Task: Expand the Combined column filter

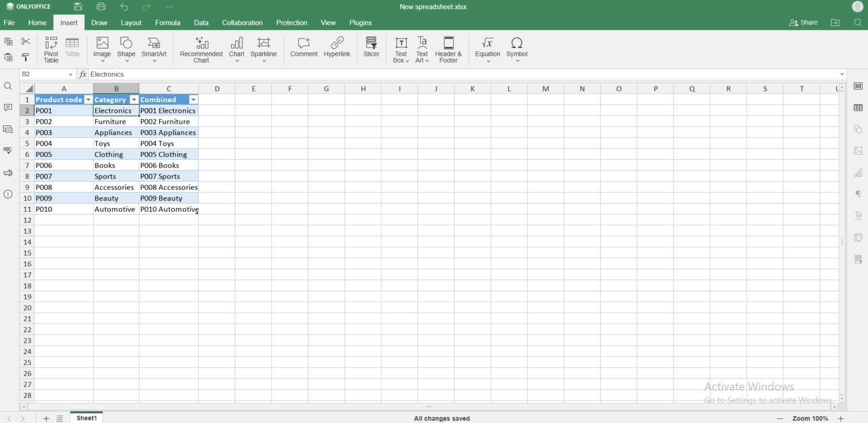Action: pyautogui.click(x=193, y=99)
